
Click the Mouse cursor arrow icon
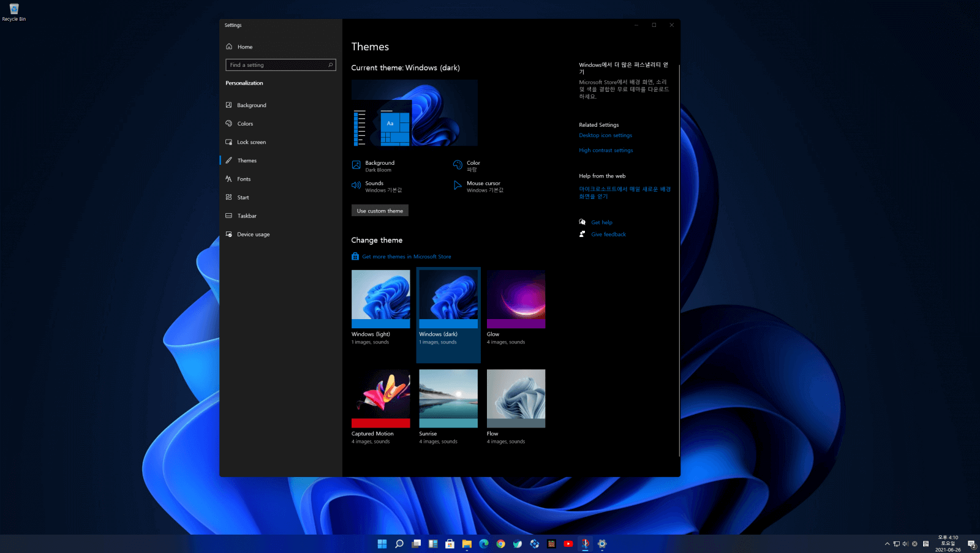pyautogui.click(x=458, y=185)
